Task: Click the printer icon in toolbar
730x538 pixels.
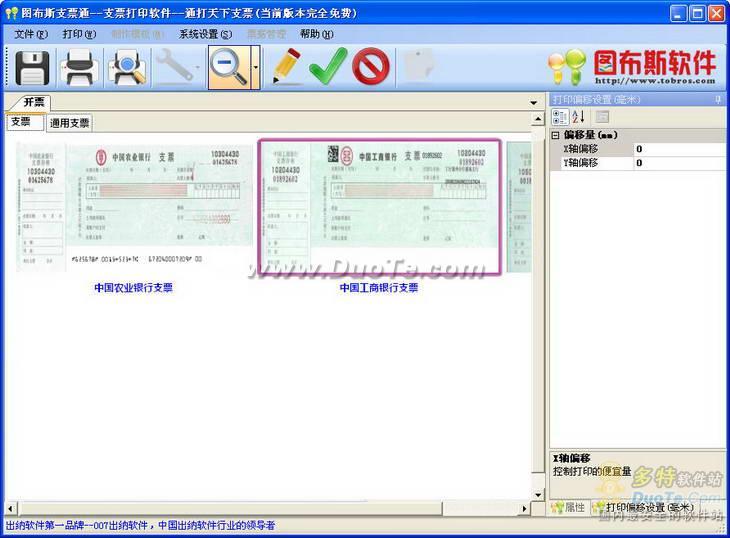Action: [x=79, y=67]
